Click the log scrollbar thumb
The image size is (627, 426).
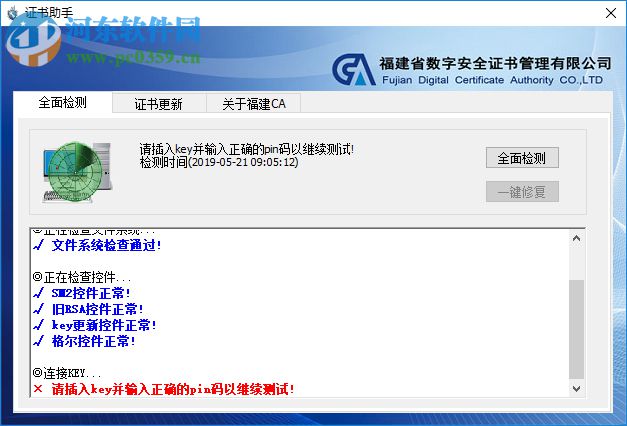pos(576,329)
